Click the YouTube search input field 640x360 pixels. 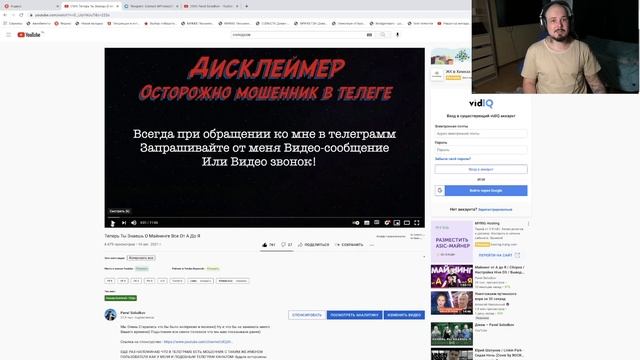(298, 35)
